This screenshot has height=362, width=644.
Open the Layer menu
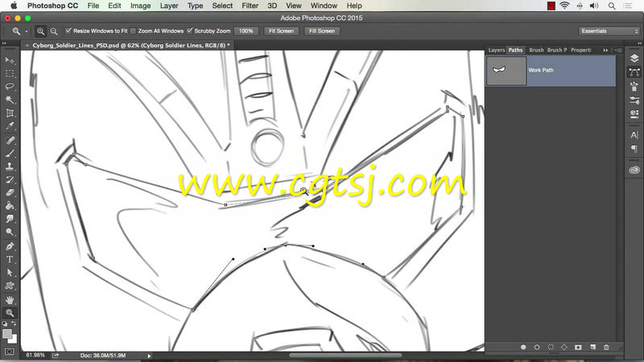point(169,6)
